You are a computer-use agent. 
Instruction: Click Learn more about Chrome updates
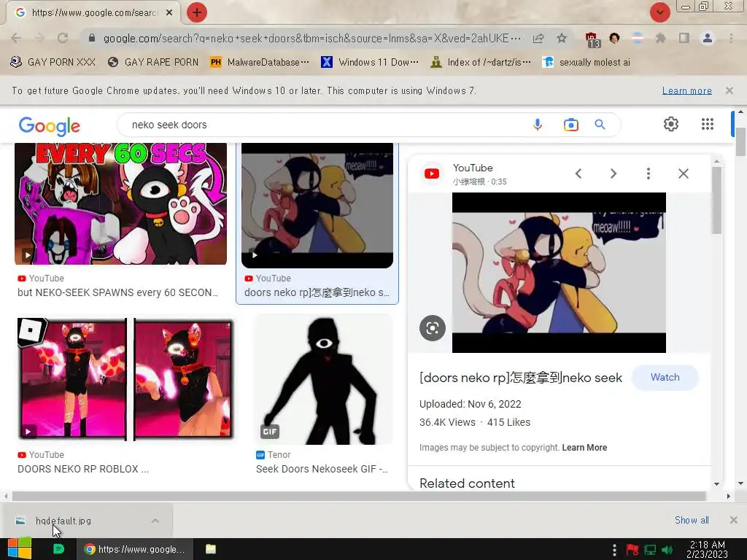pyautogui.click(x=686, y=90)
